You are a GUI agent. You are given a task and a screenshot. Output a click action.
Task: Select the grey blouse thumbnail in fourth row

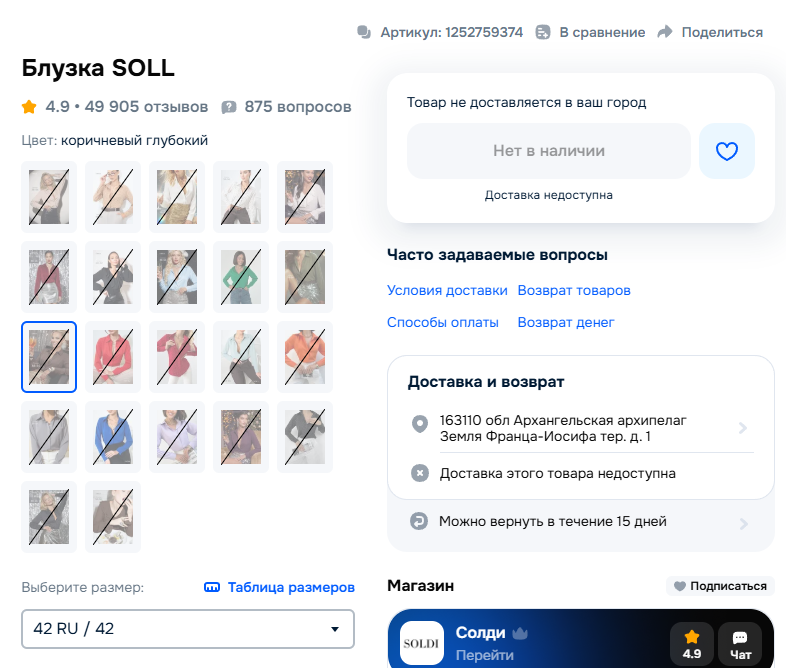click(x=49, y=437)
